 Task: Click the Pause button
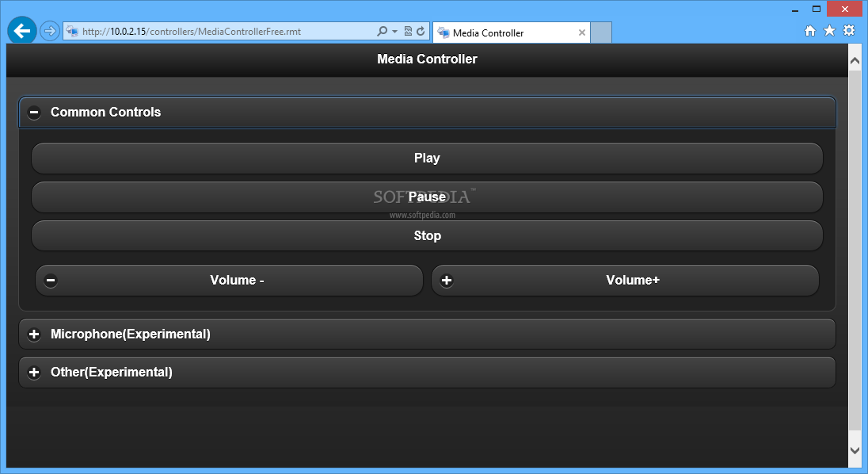tap(427, 197)
